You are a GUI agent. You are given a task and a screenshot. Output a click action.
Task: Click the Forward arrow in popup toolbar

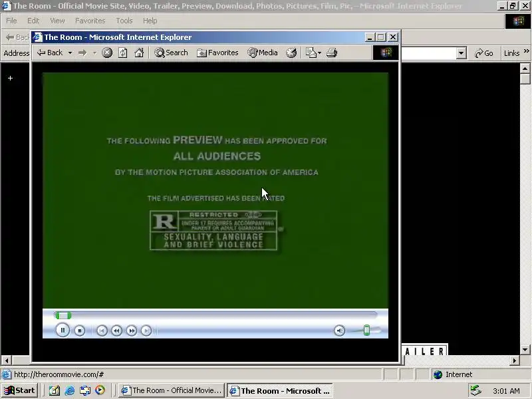[82, 53]
